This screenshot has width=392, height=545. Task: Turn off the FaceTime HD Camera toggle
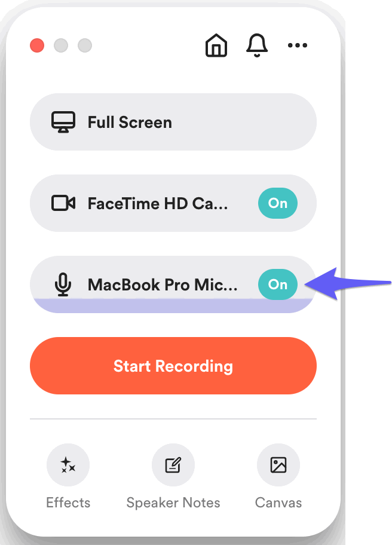point(278,204)
